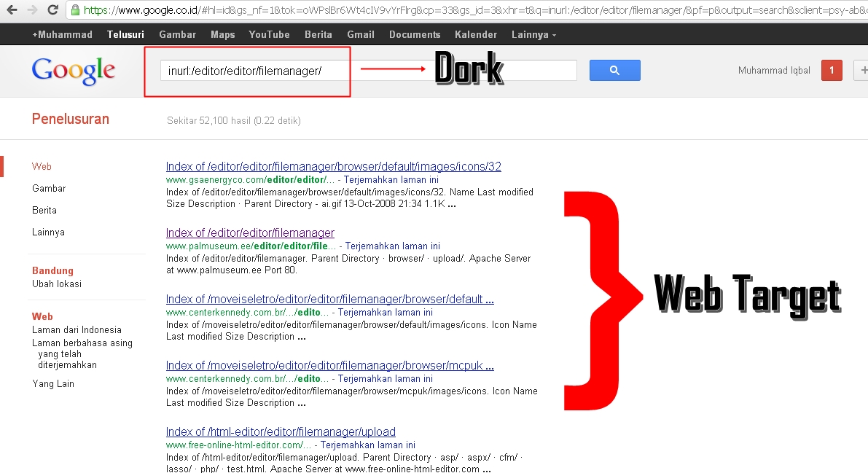Click Terjemahkan laman ini for mcpuk centerkennedy result
The image size is (868, 473).
386,379
